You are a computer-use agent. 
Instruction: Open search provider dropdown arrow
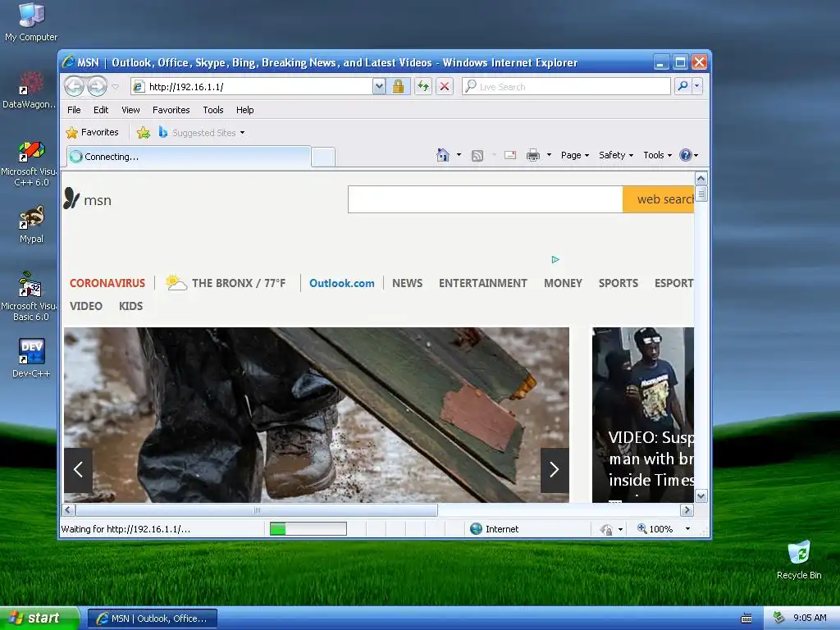click(697, 85)
